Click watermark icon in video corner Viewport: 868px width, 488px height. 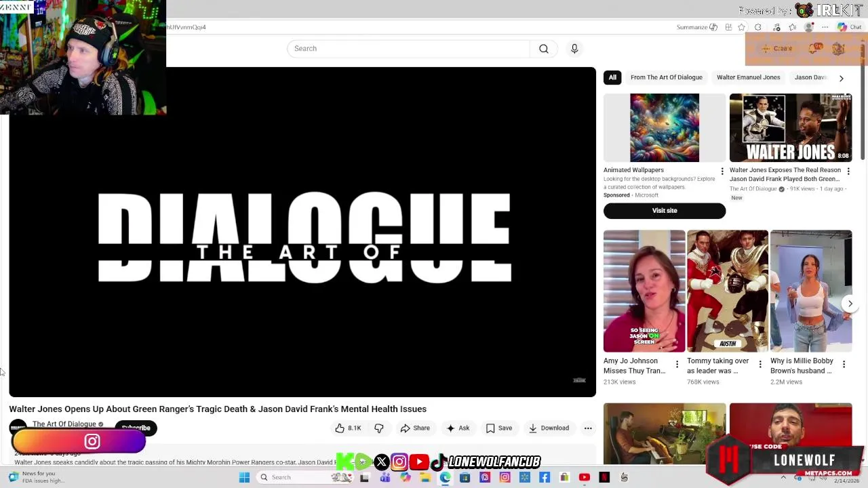coord(579,380)
